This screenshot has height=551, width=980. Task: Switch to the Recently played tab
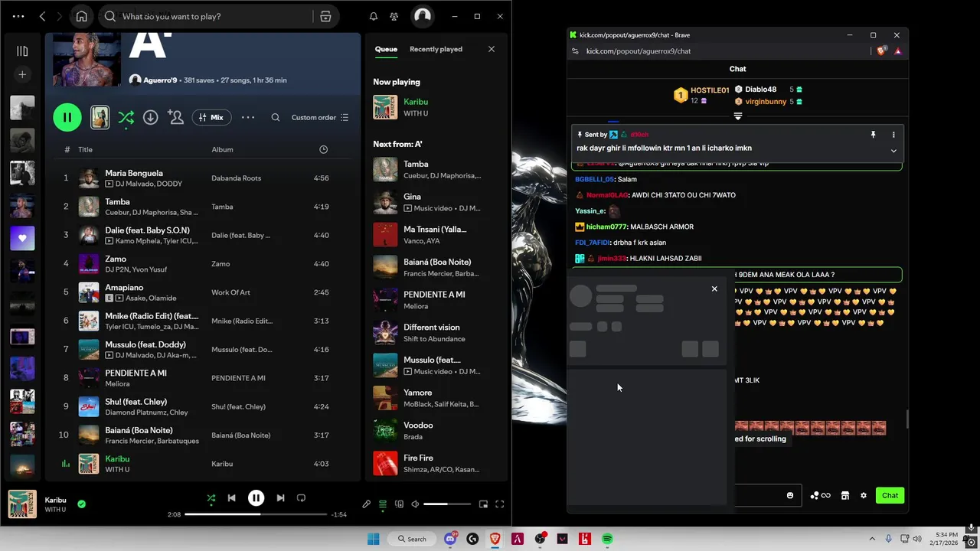click(x=436, y=49)
